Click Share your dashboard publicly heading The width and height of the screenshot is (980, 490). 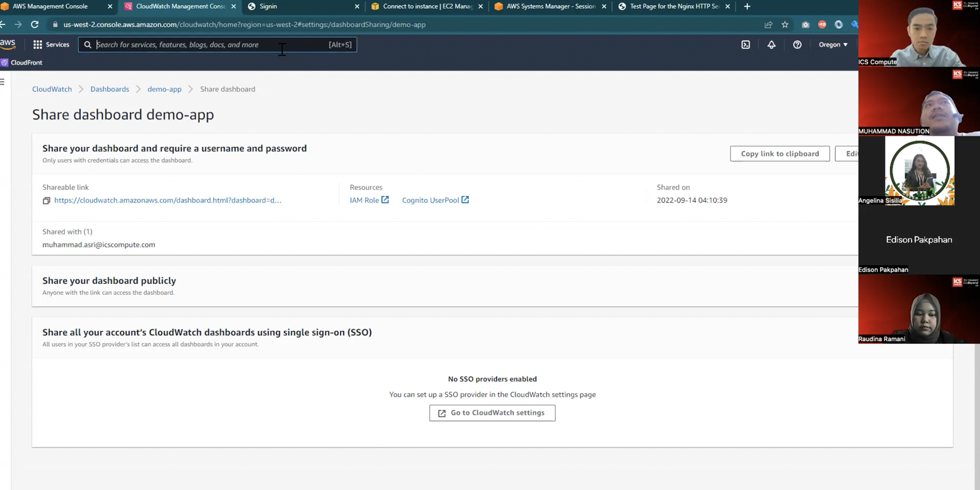(109, 280)
